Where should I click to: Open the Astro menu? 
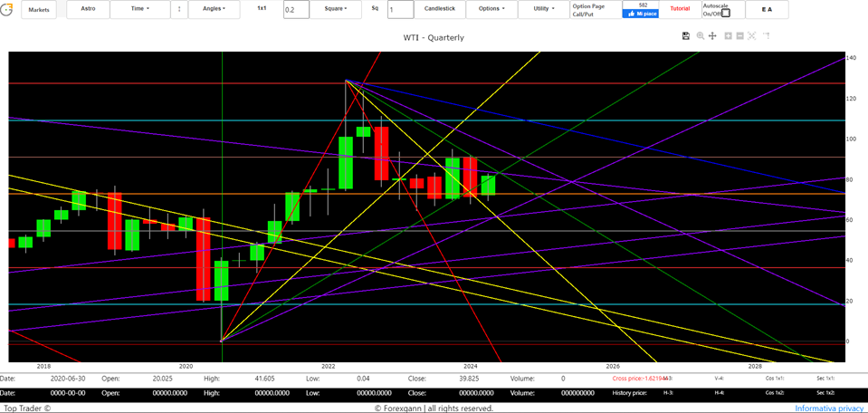point(88,9)
